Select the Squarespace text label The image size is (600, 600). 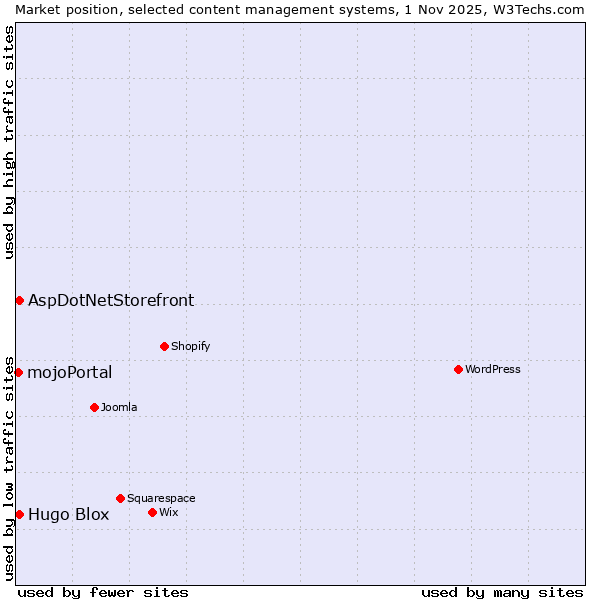pos(161,498)
